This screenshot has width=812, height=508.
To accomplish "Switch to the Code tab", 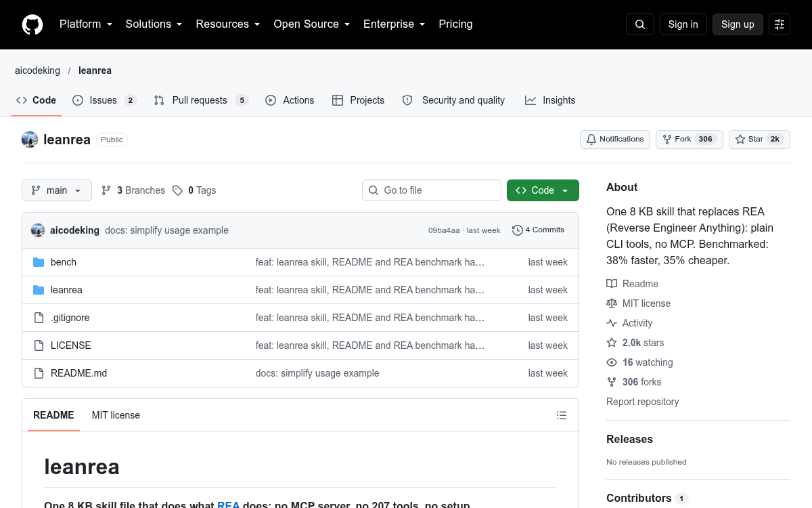I will tap(37, 100).
